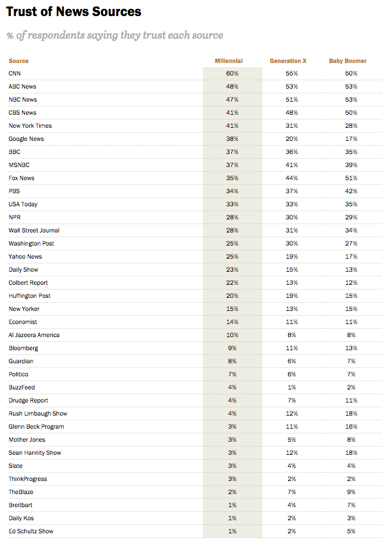This screenshot has height=547, width=392.
Task: Click the Generation X column header
Action: pos(288,61)
